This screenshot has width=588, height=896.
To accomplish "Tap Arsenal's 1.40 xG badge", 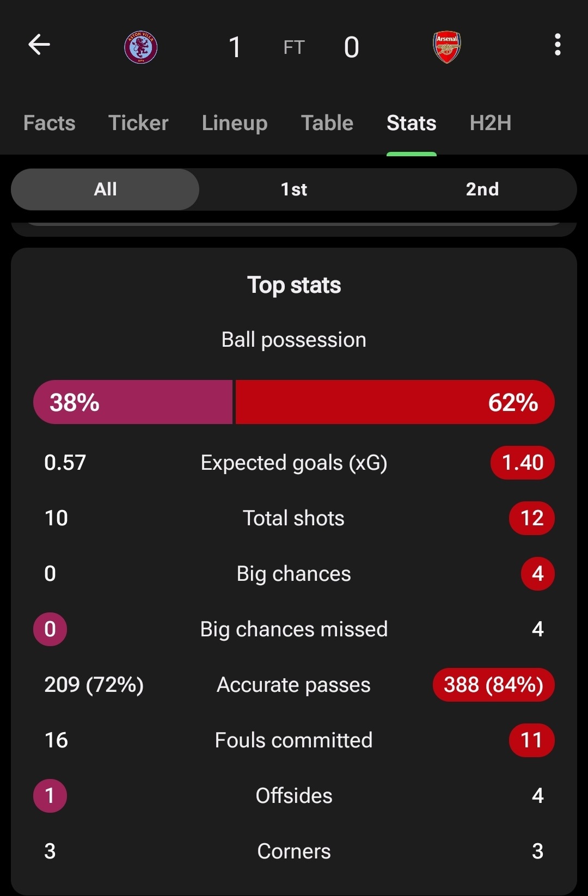I will pyautogui.click(x=523, y=463).
